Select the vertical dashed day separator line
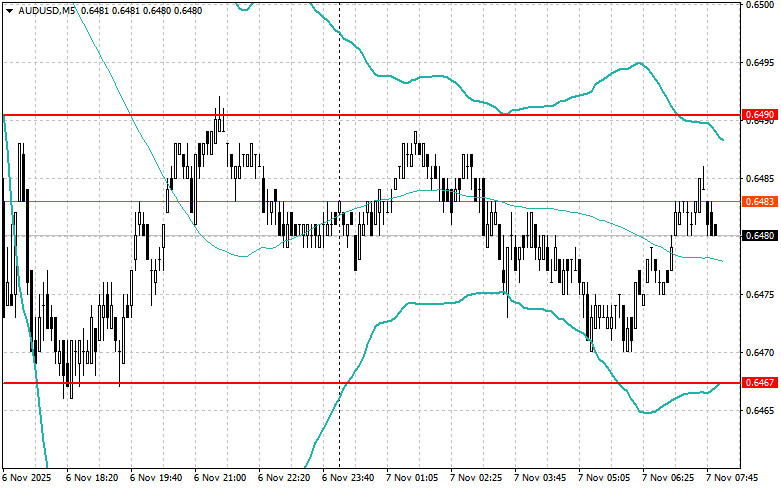The height and width of the screenshot is (489, 781). [x=340, y=234]
